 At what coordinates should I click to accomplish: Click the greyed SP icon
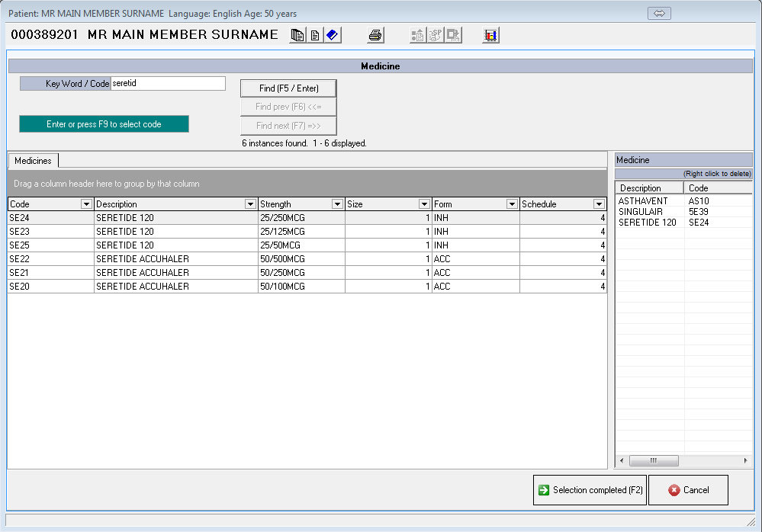pyautogui.click(x=436, y=35)
